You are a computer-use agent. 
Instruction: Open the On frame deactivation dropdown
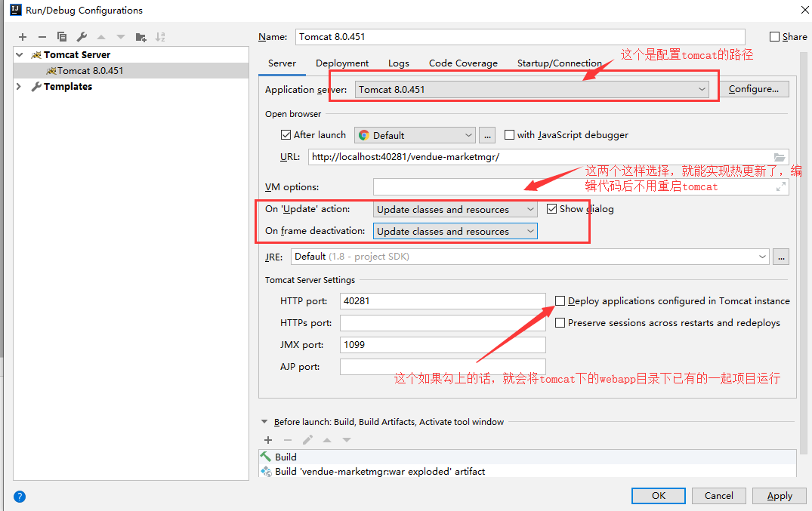click(455, 231)
